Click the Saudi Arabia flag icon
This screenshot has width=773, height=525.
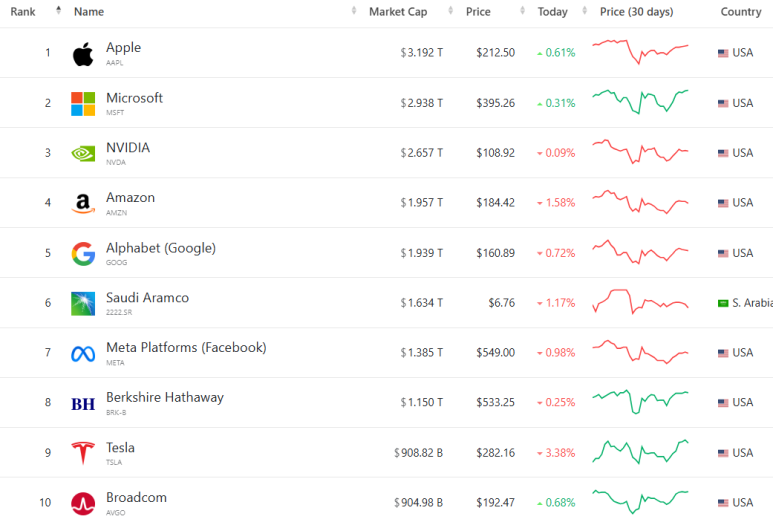(x=723, y=303)
